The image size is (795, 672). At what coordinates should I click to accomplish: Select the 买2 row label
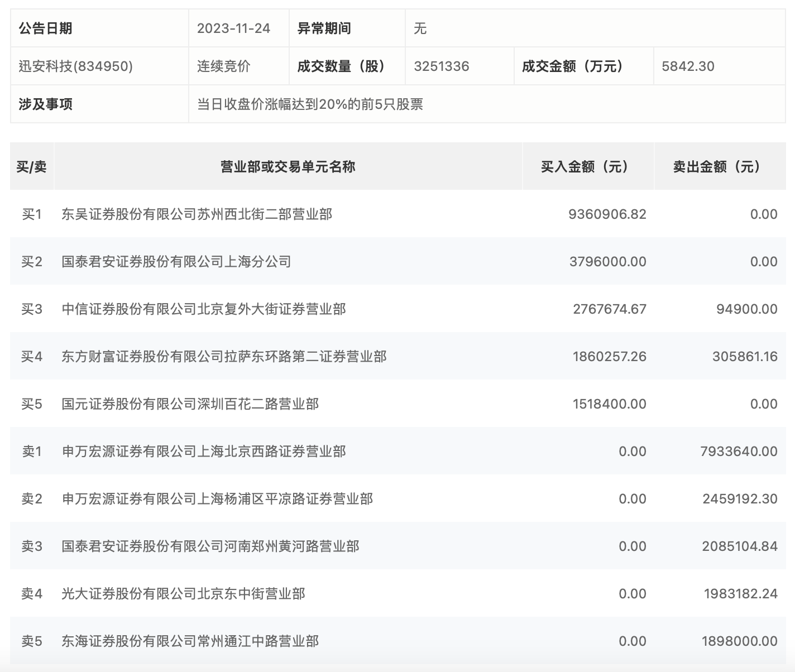click(32, 261)
